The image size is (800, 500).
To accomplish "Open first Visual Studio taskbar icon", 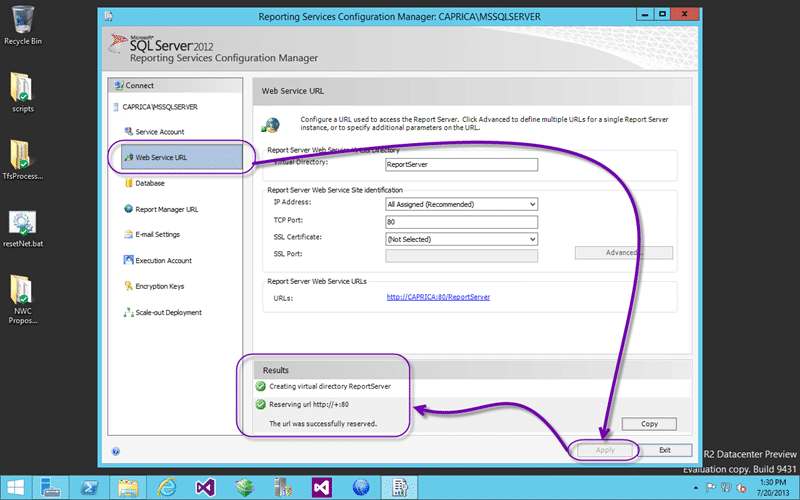I will point(205,488).
